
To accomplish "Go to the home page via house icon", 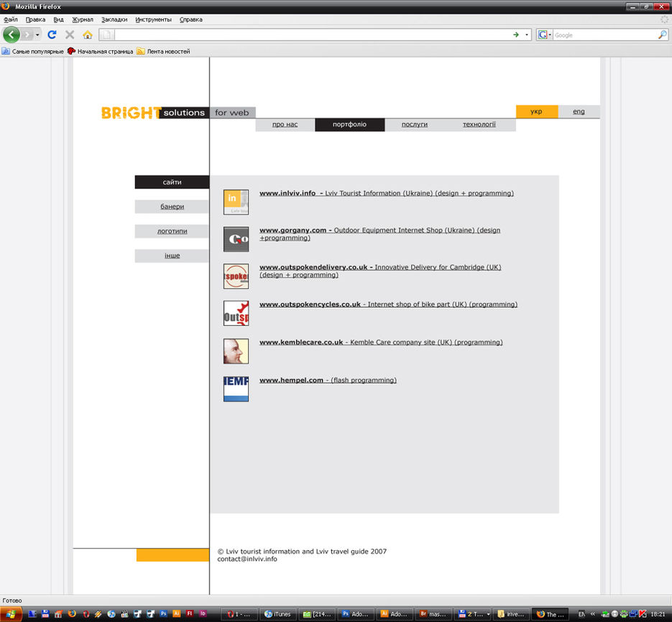I will click(x=88, y=35).
